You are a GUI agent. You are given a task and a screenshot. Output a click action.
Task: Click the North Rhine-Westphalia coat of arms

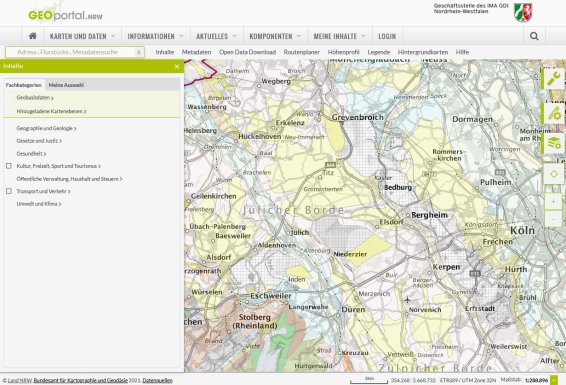point(523,13)
